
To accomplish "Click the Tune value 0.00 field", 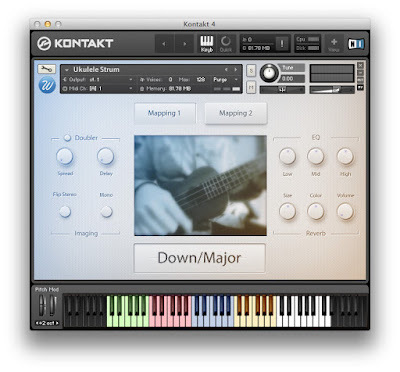I will tap(292, 79).
